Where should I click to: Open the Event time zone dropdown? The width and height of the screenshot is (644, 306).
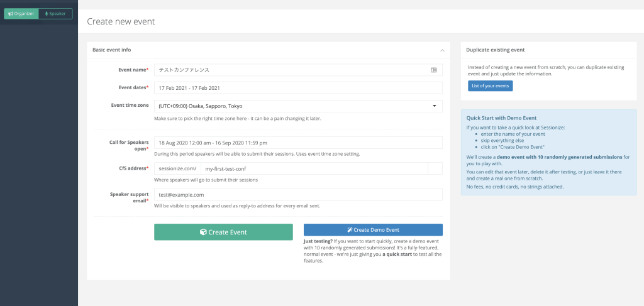tap(296, 106)
